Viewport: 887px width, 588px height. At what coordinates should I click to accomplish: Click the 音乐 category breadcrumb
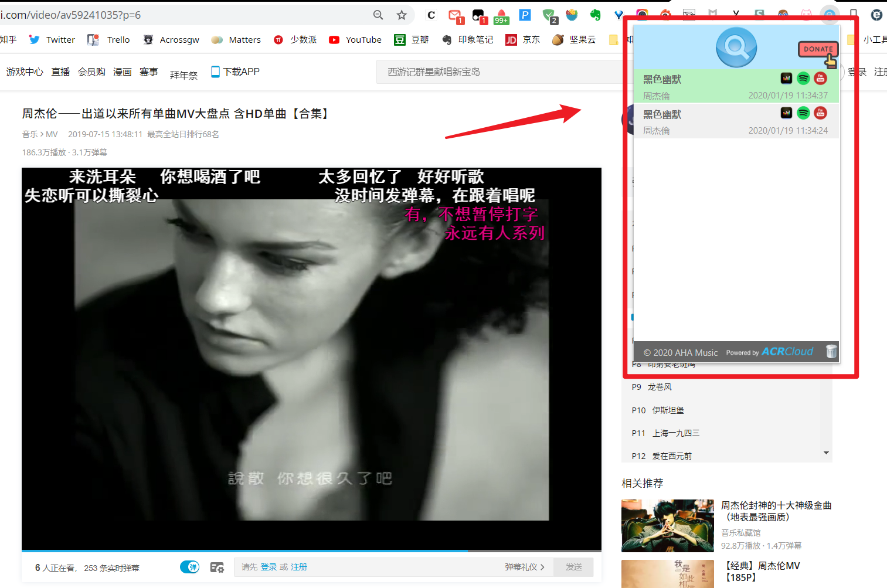30,134
